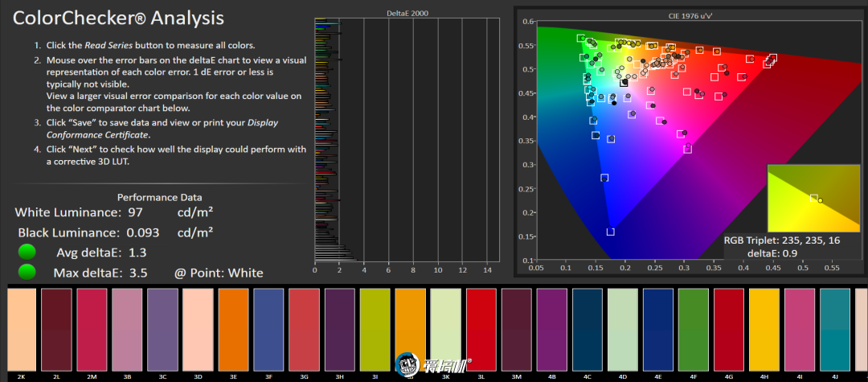Select the 4G deep red swatch
This screenshot has height=382, width=868.
tap(729, 330)
